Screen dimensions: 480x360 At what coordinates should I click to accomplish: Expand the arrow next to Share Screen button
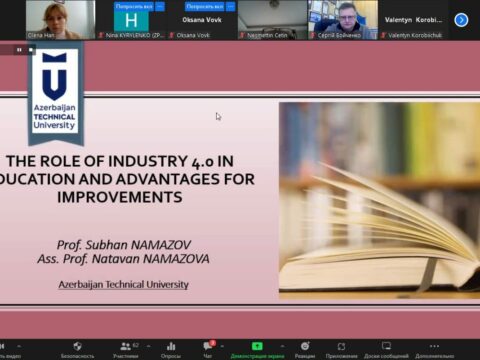click(282, 346)
